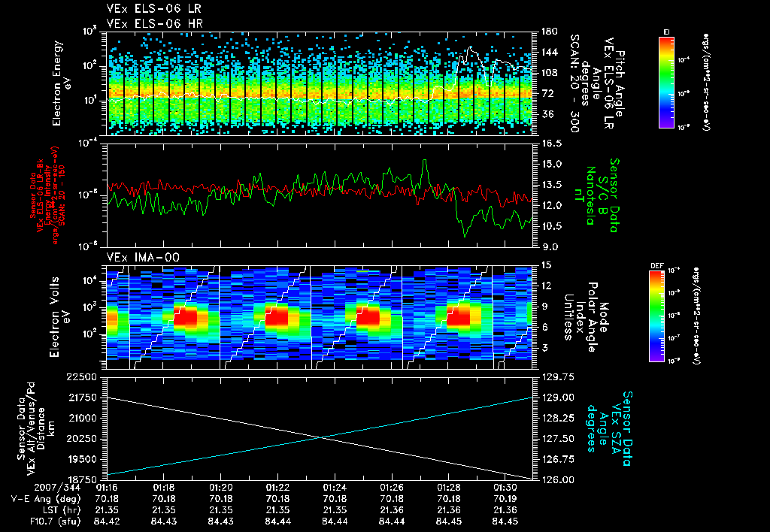770x532 pixels.
Task: Click the '01:22' time tick label
Action: 277,488
